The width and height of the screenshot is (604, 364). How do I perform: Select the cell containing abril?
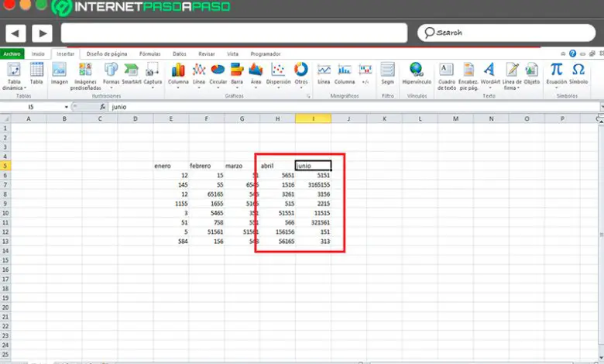[277, 166]
